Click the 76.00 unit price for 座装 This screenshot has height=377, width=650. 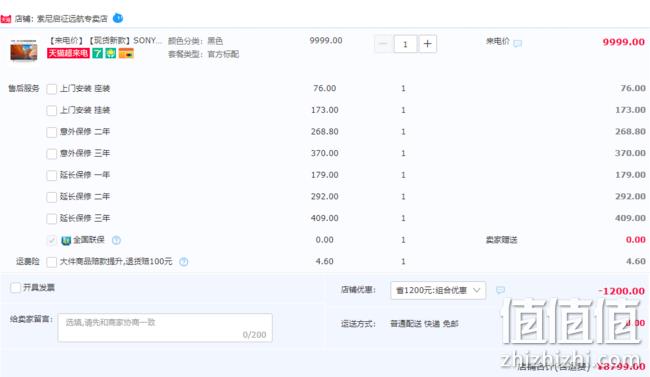tap(325, 88)
